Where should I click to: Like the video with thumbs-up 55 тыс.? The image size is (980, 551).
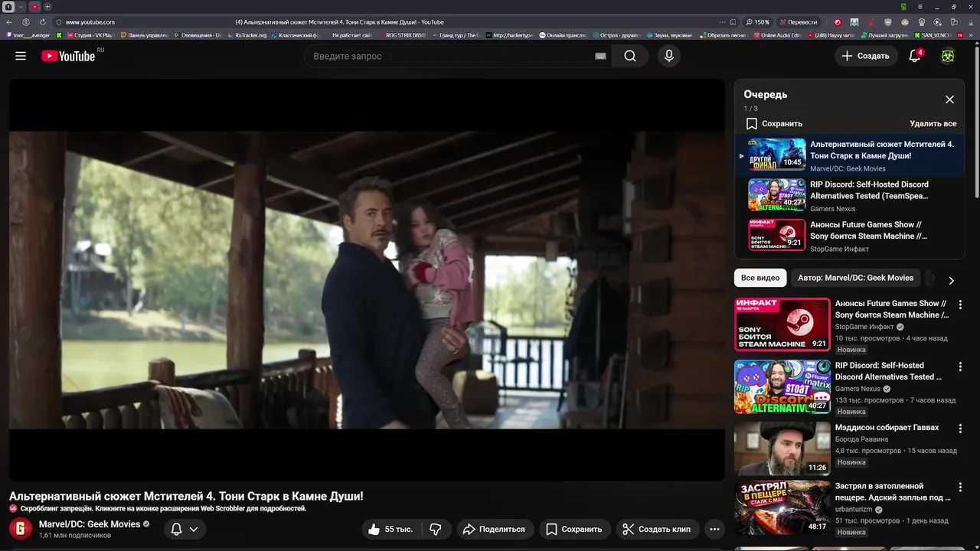pyautogui.click(x=391, y=529)
